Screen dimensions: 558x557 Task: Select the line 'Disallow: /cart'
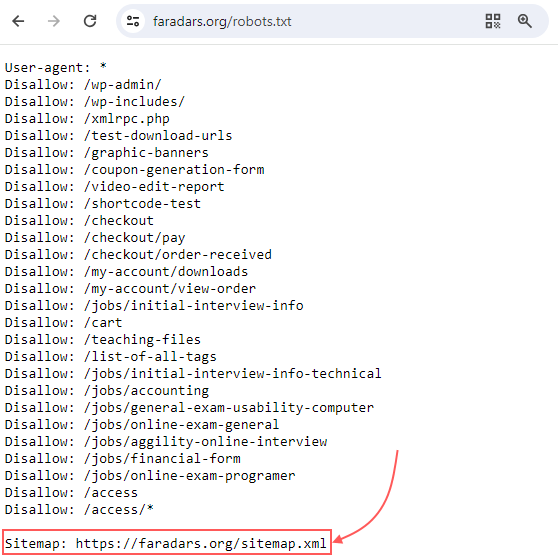pyautogui.click(x=63, y=323)
